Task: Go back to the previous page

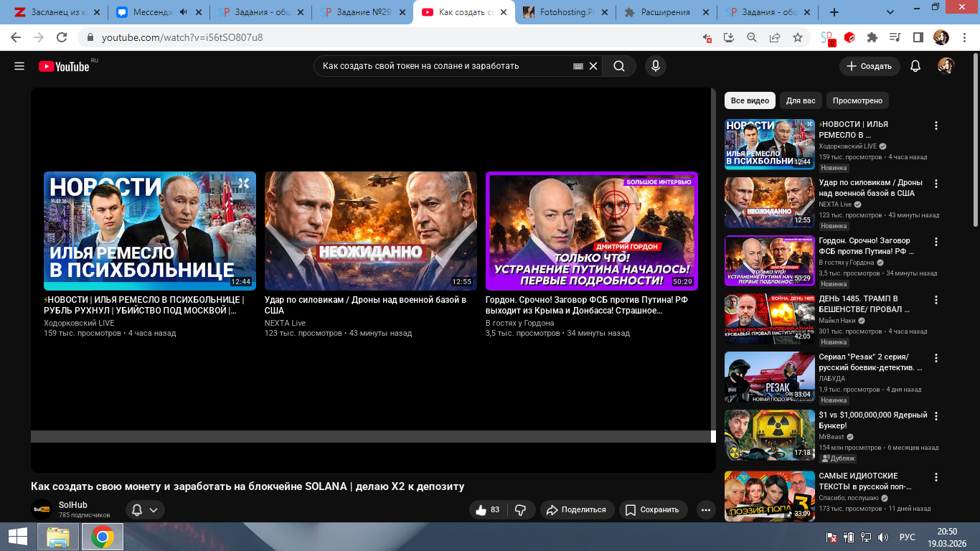Action: pyautogui.click(x=17, y=37)
